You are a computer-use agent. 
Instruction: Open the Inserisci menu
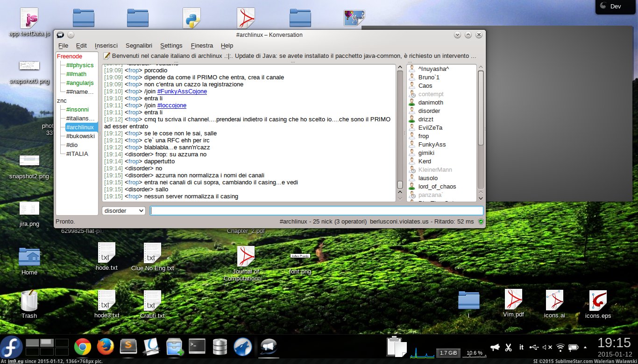pyautogui.click(x=106, y=45)
